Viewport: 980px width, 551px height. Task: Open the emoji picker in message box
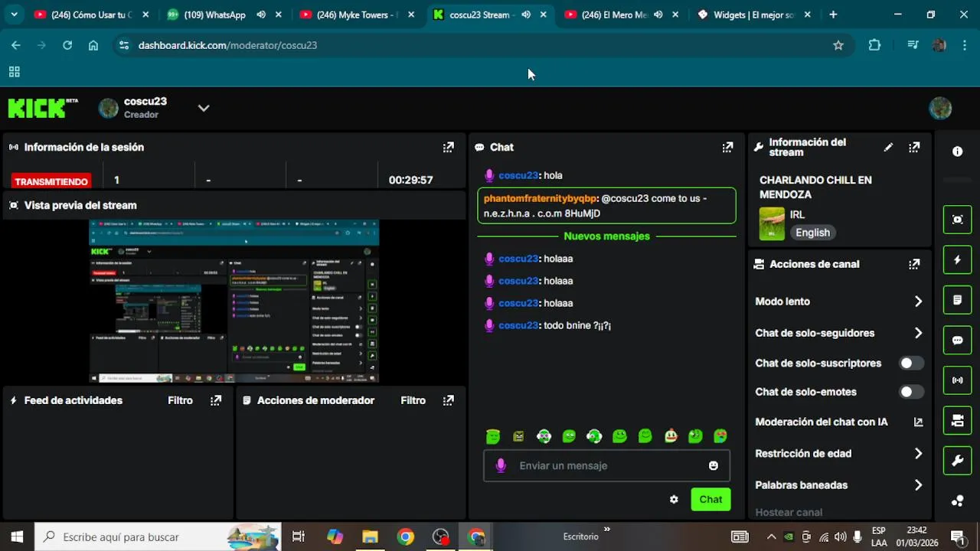[714, 465]
